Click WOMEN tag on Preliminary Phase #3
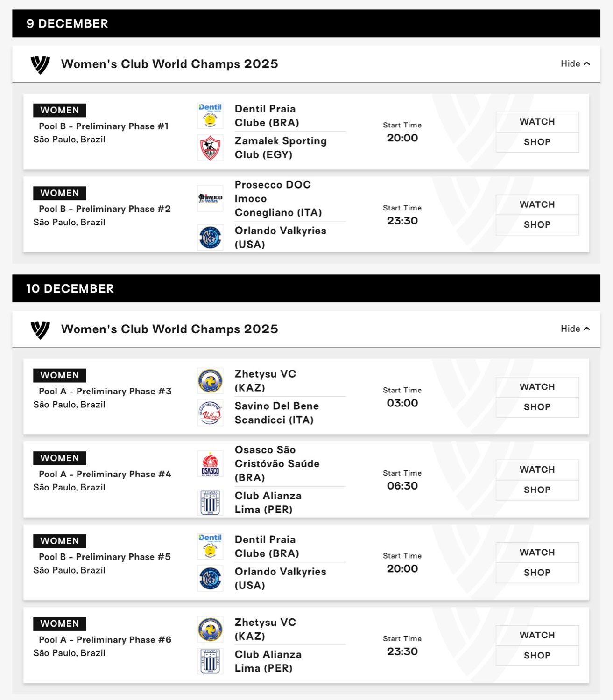 (60, 375)
